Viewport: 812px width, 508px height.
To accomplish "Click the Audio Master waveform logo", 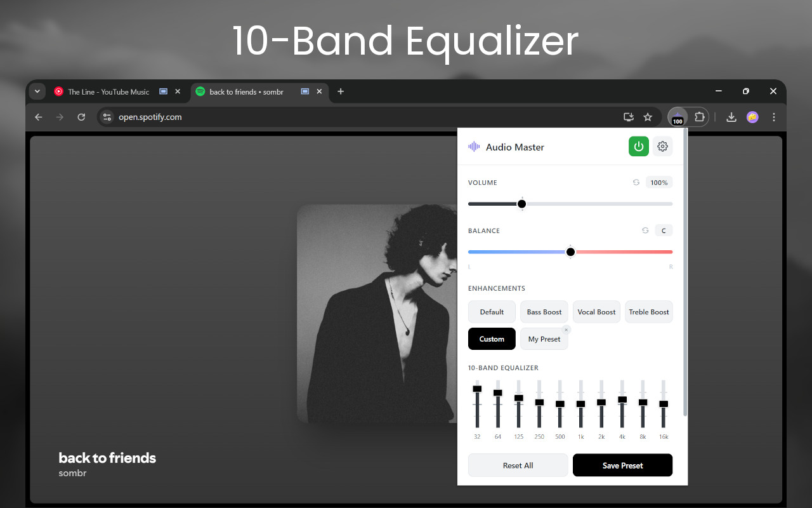I will click(x=473, y=146).
